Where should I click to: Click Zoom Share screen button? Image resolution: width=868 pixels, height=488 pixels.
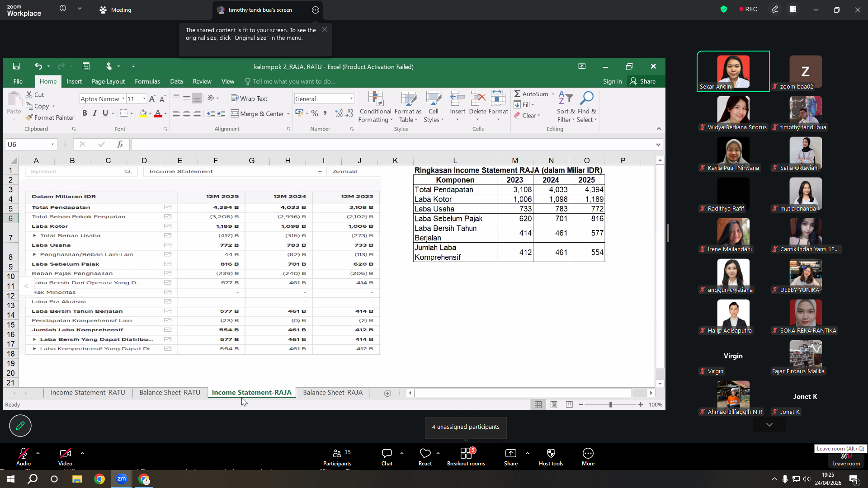(x=511, y=457)
